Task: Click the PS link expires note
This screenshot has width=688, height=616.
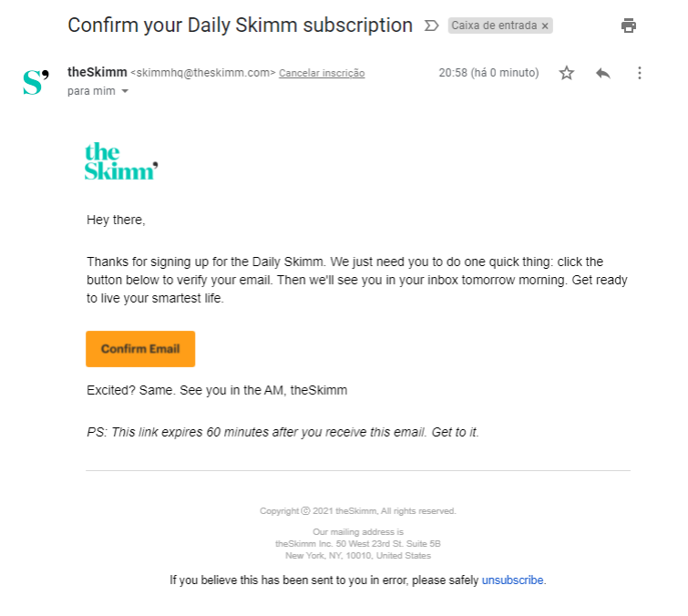Action: pyautogui.click(x=282, y=432)
